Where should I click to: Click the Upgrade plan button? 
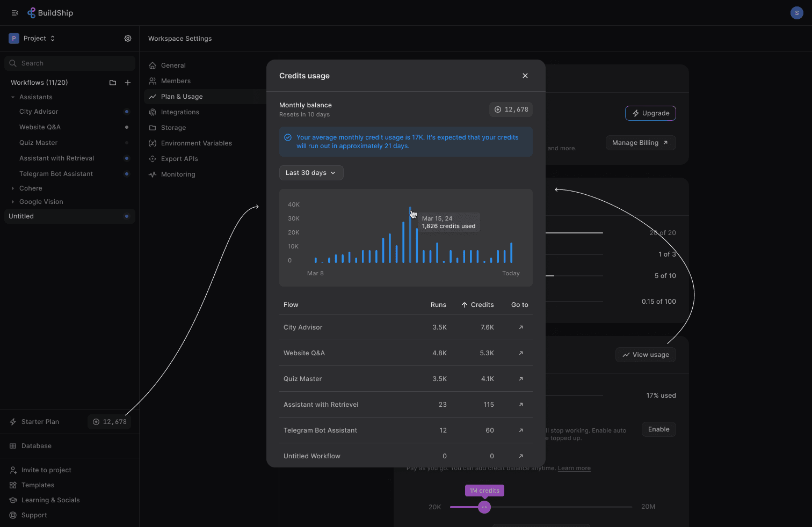650,113
